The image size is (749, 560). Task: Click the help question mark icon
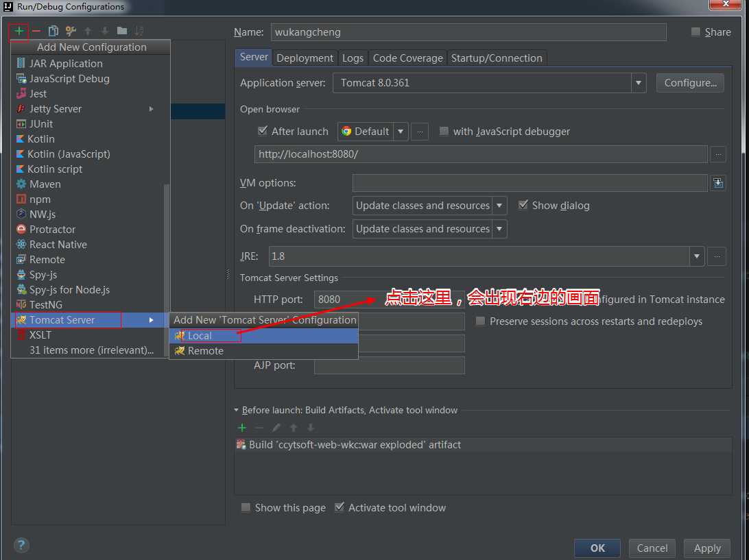coord(21,545)
